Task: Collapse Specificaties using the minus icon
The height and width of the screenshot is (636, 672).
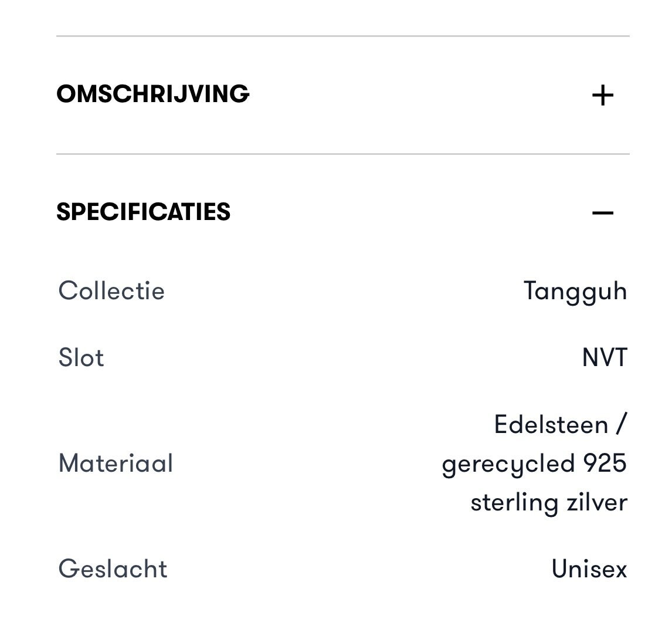Action: [602, 212]
